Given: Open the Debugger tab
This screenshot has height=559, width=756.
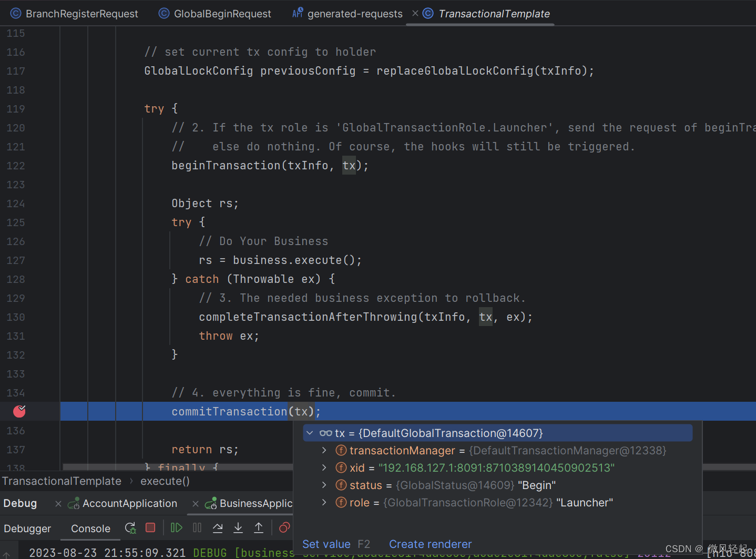Looking at the screenshot, I should pos(27,528).
